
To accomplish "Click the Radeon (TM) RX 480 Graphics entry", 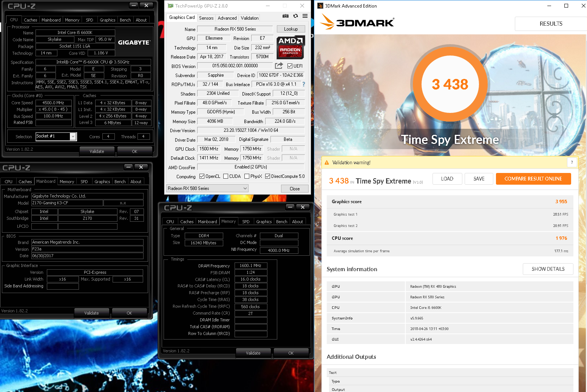I will click(x=433, y=286).
